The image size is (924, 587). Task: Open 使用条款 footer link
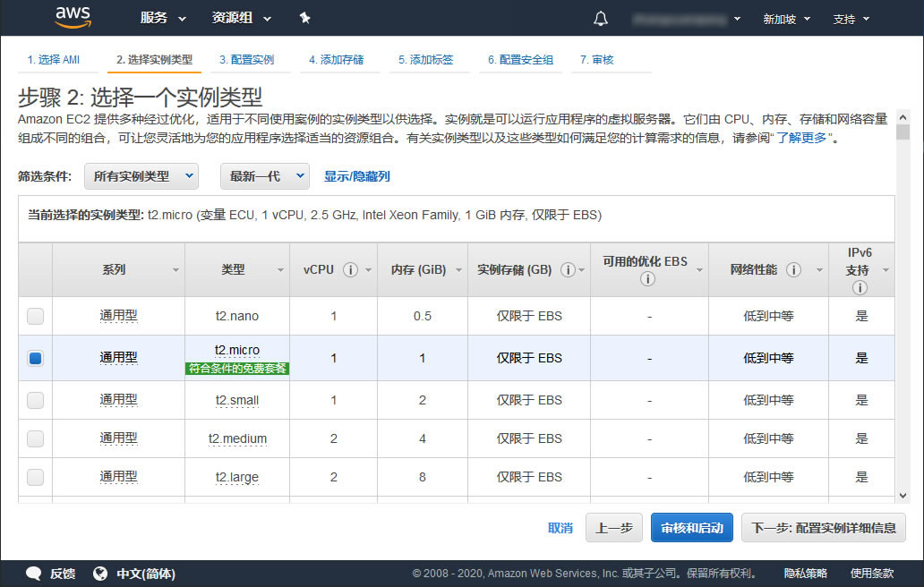[872, 574]
